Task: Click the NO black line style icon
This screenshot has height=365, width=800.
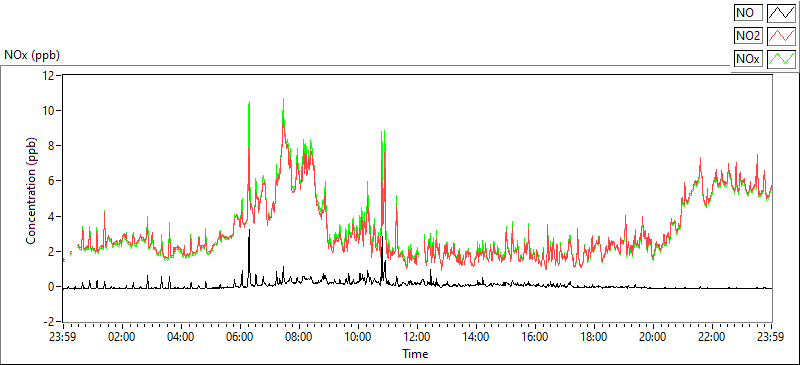Action: click(782, 12)
